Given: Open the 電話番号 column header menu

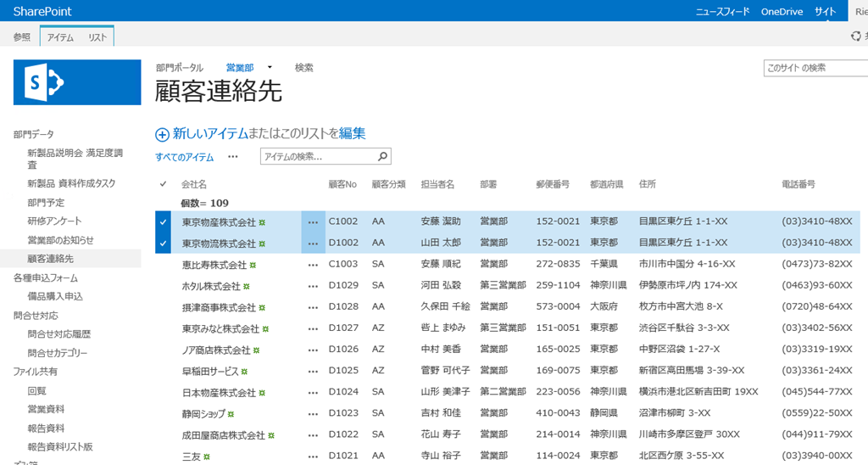Looking at the screenshot, I should pyautogui.click(x=798, y=184).
